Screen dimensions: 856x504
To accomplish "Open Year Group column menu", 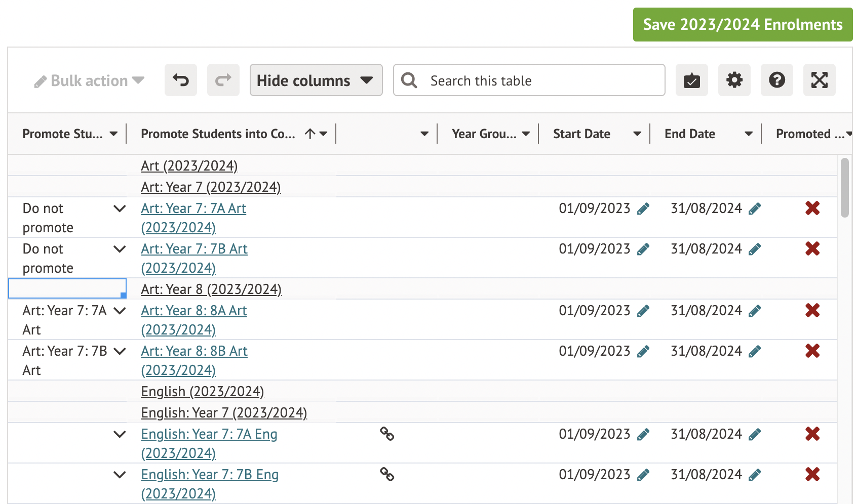I will 526,134.
